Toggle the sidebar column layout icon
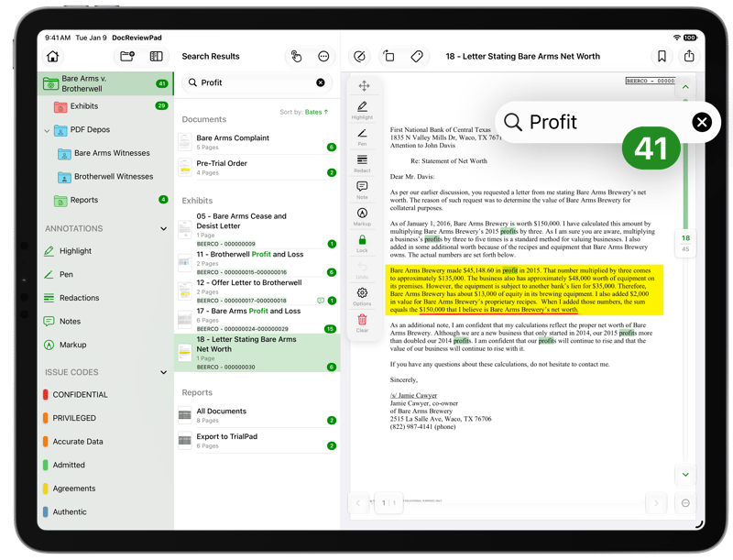This screenshot has width=733, height=560. click(x=156, y=57)
